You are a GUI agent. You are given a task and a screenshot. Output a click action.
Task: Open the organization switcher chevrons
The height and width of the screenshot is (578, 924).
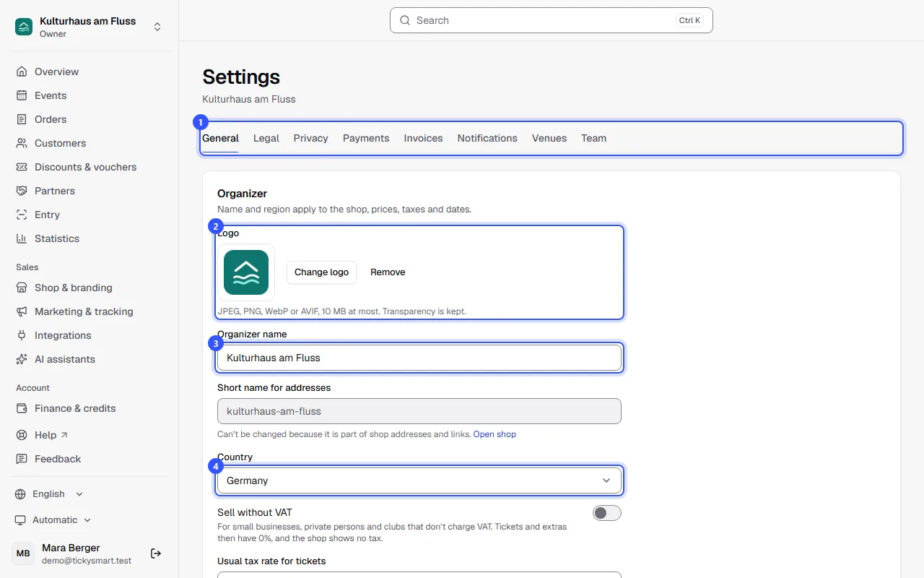coord(157,27)
